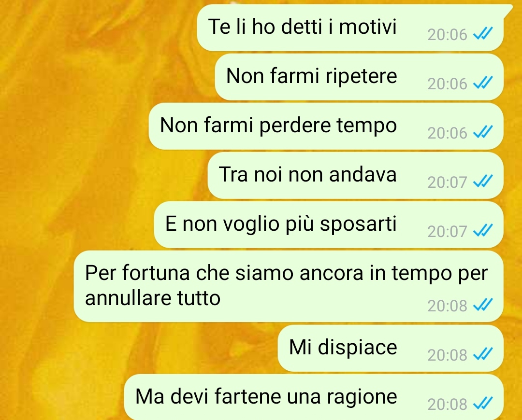Click read ticks on "Non farmi ripetere"
The height and width of the screenshot is (420, 522).
(483, 83)
